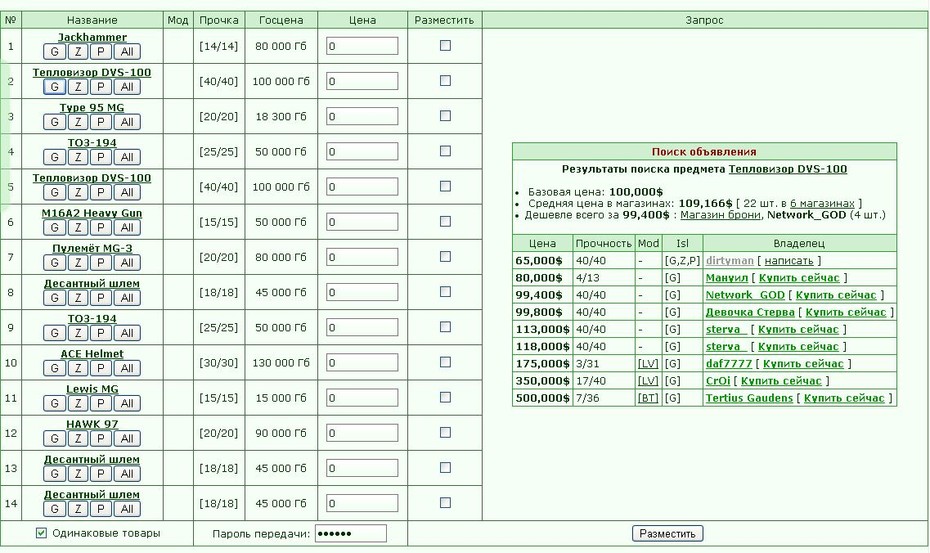The image size is (930, 553).
Task: Click the Владелец column header
Action: click(799, 243)
